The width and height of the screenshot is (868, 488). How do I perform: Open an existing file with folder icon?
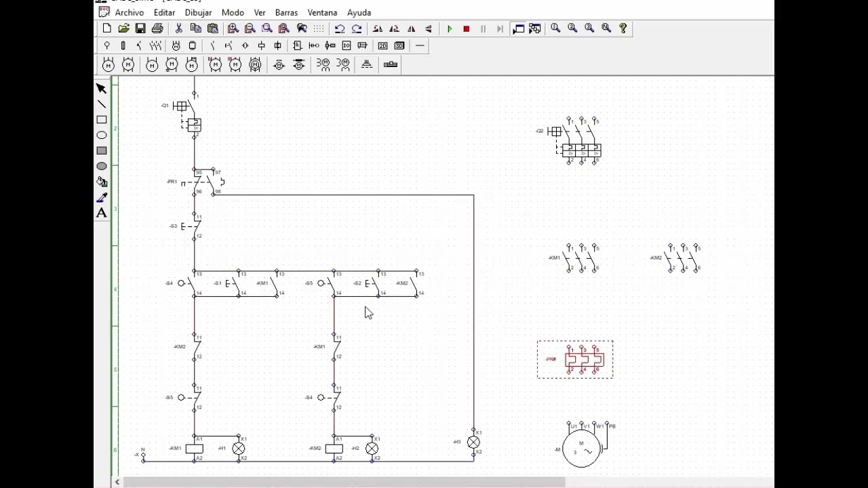[x=123, y=28]
